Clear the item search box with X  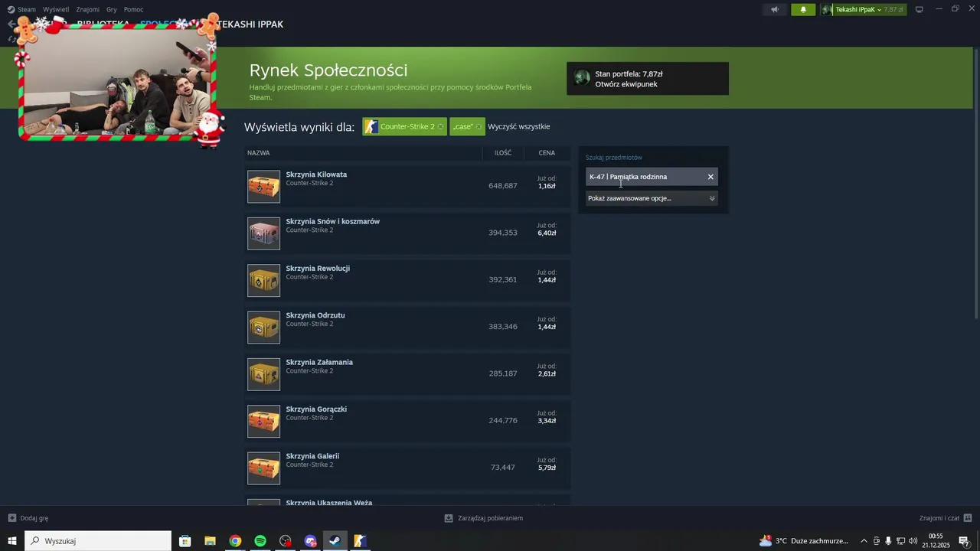(710, 177)
